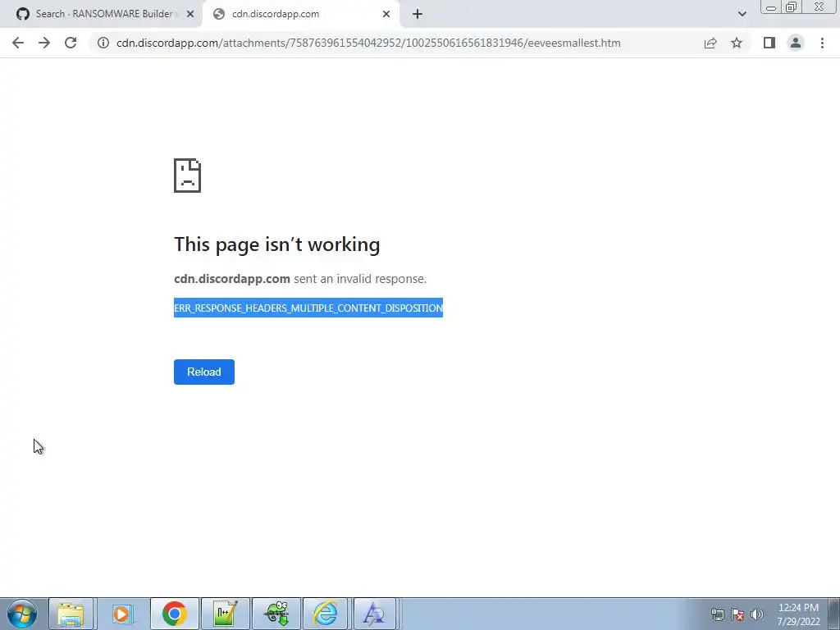Close the cdn.discordapp.com tab
840x630 pixels.
tap(386, 14)
